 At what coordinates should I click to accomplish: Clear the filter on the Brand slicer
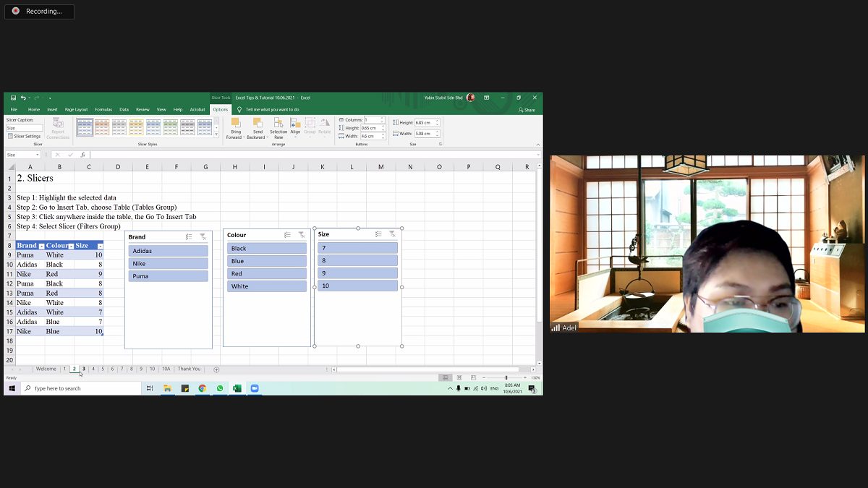coord(203,236)
